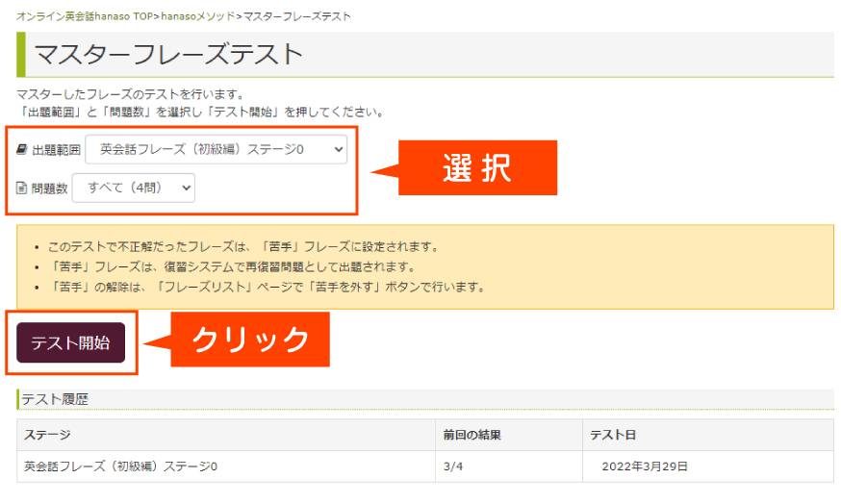Click the 問題数 label
The width and height of the screenshot is (841, 504).
click(49, 189)
